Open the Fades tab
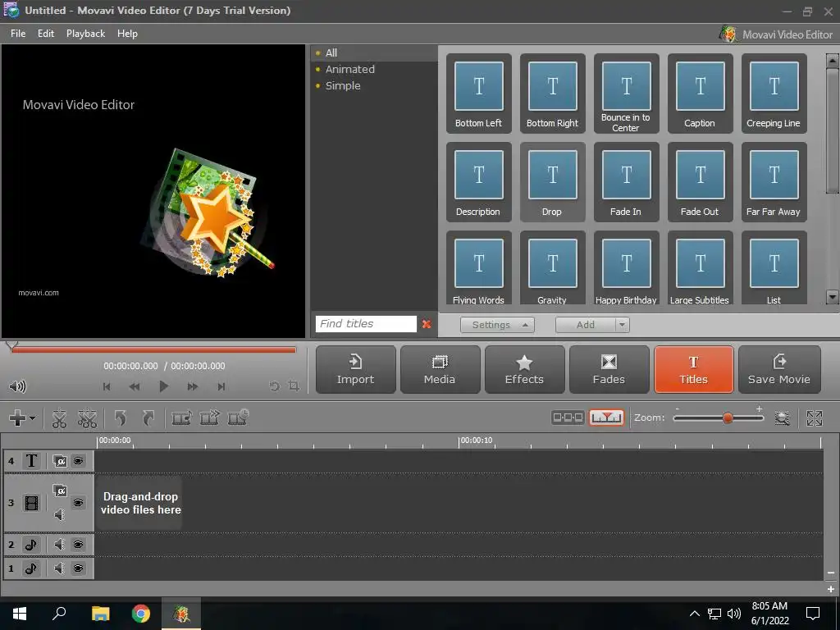This screenshot has height=630, width=840. pos(609,370)
